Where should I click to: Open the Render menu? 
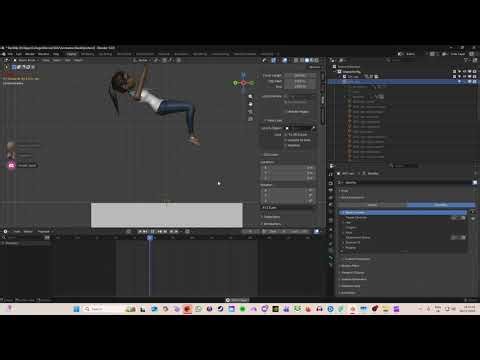click(30, 54)
